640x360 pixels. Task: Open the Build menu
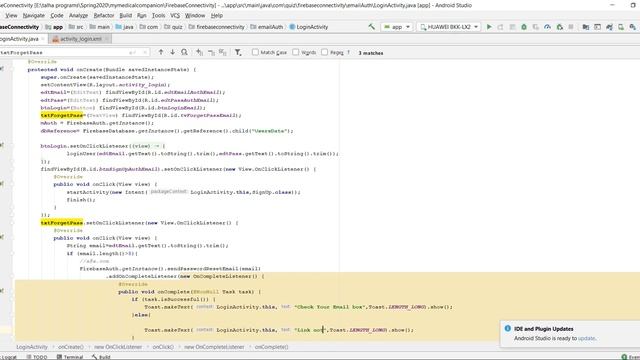click(x=126, y=16)
